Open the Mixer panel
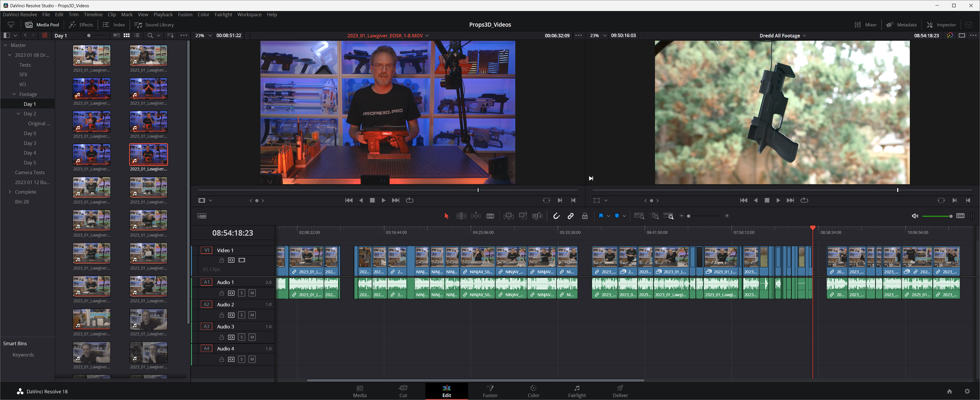The height and width of the screenshot is (400, 980). coord(866,25)
